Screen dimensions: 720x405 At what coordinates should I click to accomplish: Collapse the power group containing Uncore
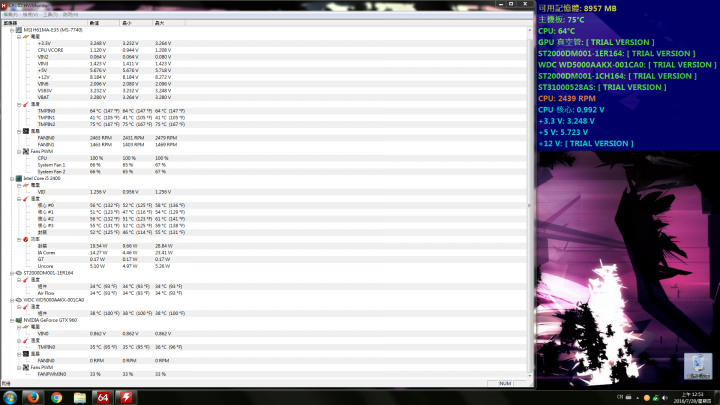click(x=19, y=239)
